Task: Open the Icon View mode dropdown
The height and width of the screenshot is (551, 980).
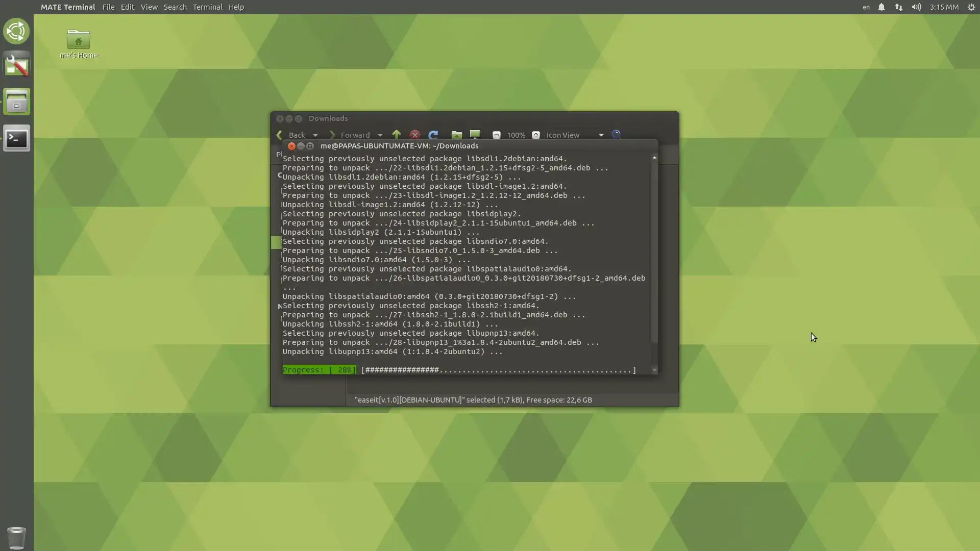Action: tap(575, 135)
